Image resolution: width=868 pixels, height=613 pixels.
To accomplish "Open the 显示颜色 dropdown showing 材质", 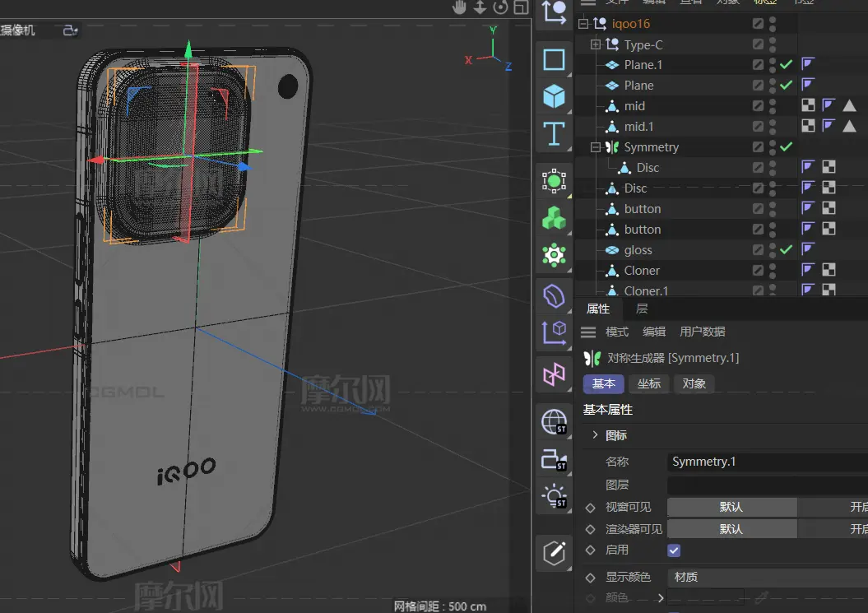I will (x=768, y=577).
